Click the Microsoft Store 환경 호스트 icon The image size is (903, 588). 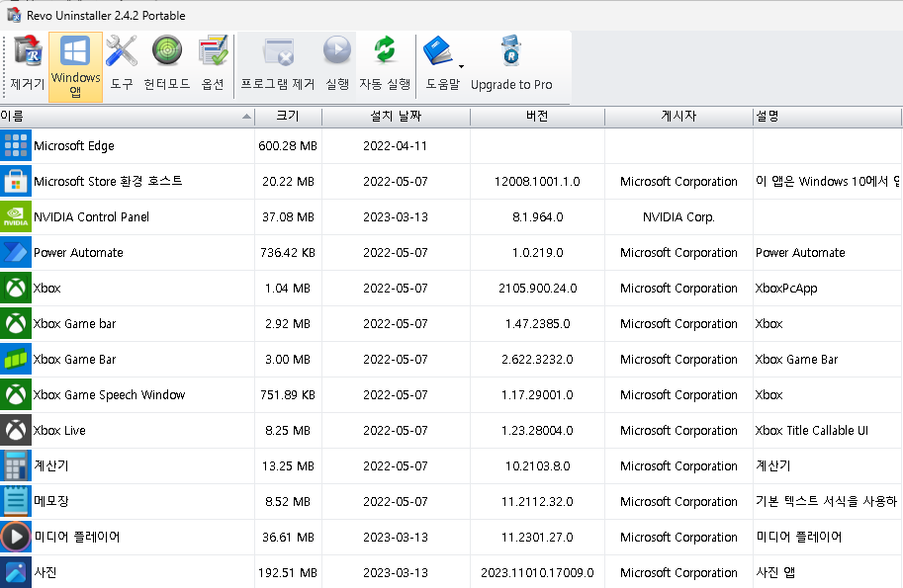(x=16, y=182)
